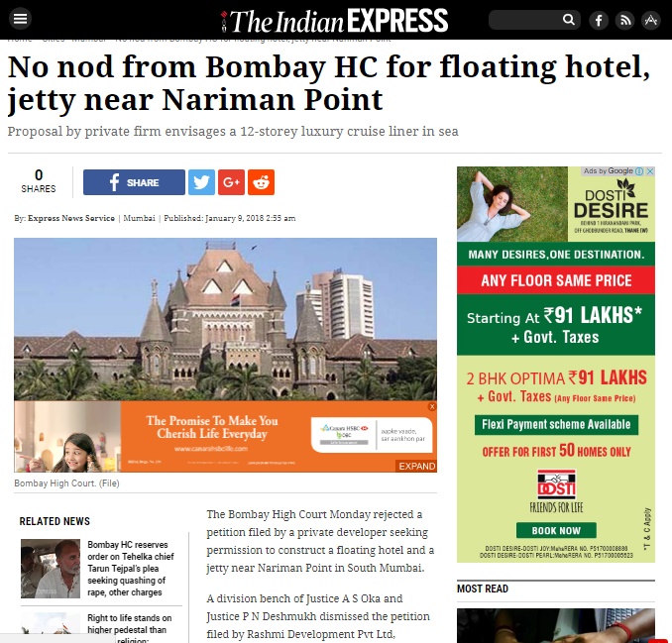Share article on Twitter

[201, 182]
